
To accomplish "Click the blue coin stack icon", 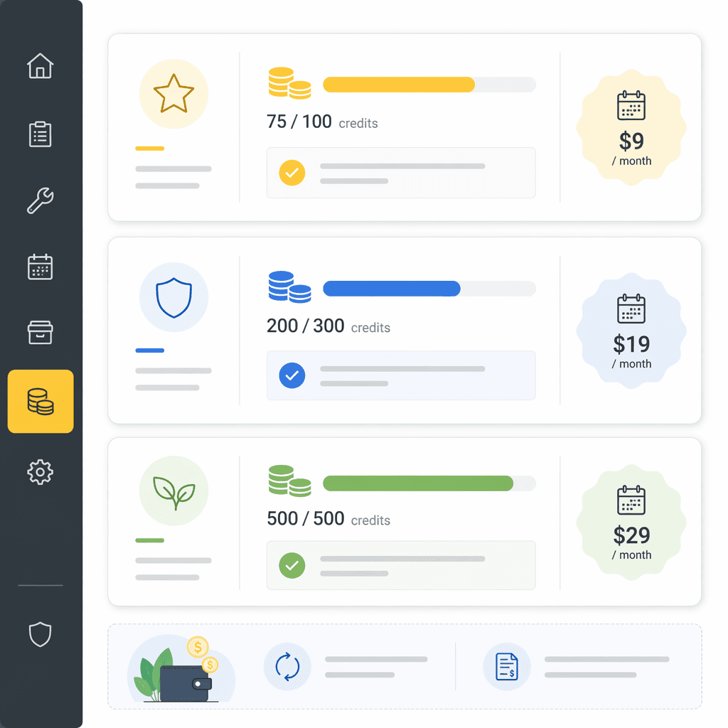I will (290, 287).
